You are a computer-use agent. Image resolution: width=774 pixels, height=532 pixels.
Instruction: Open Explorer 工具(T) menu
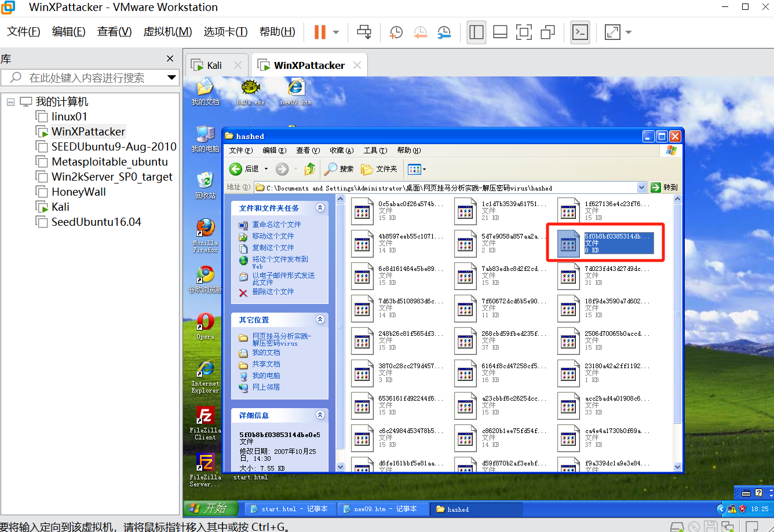point(375,151)
